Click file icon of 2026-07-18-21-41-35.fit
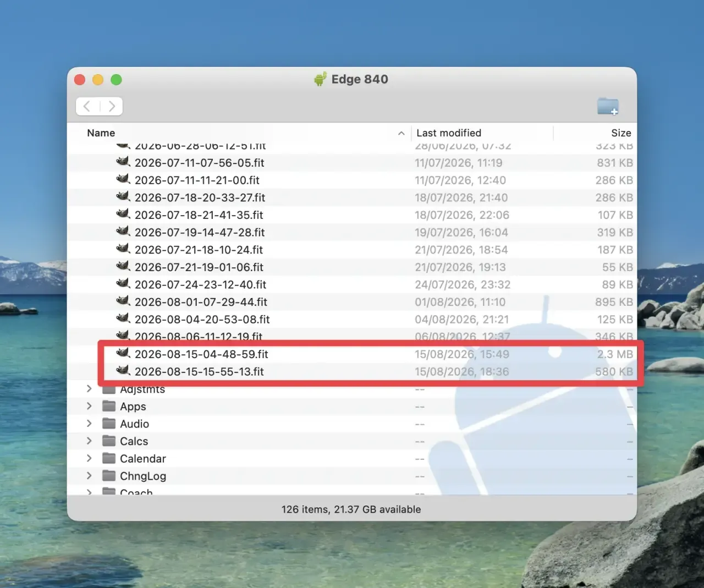Image resolution: width=704 pixels, height=588 pixels. pyautogui.click(x=123, y=214)
